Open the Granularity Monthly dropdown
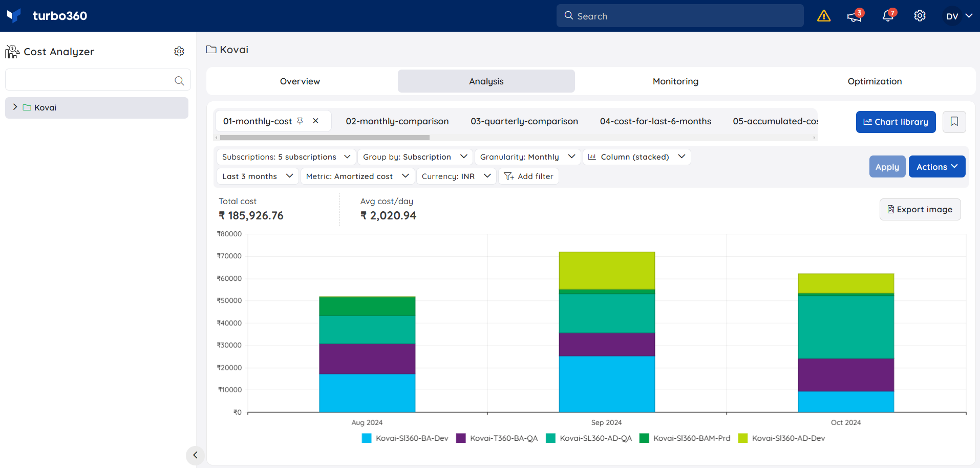The height and width of the screenshot is (468, 980). click(x=527, y=157)
